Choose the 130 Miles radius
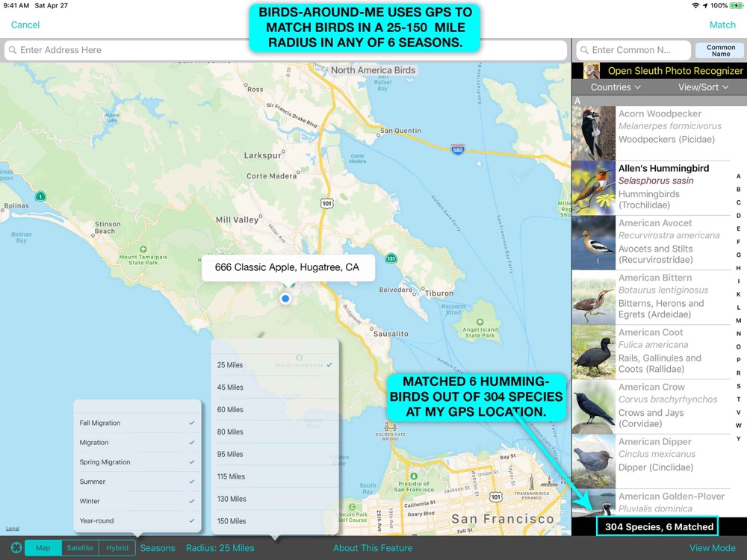The image size is (747, 560). (x=275, y=499)
